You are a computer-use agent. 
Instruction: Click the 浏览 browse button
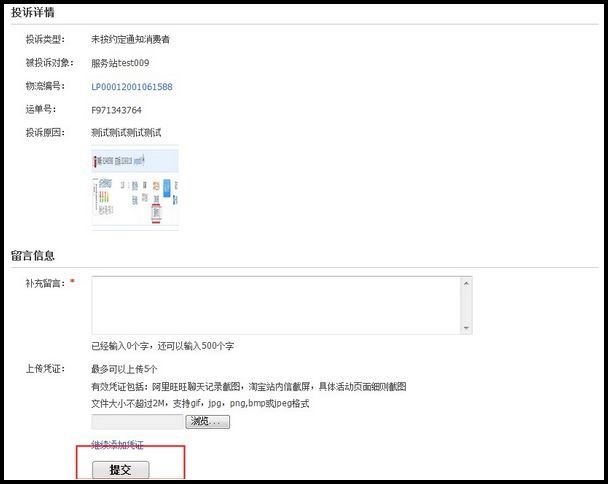(207, 422)
